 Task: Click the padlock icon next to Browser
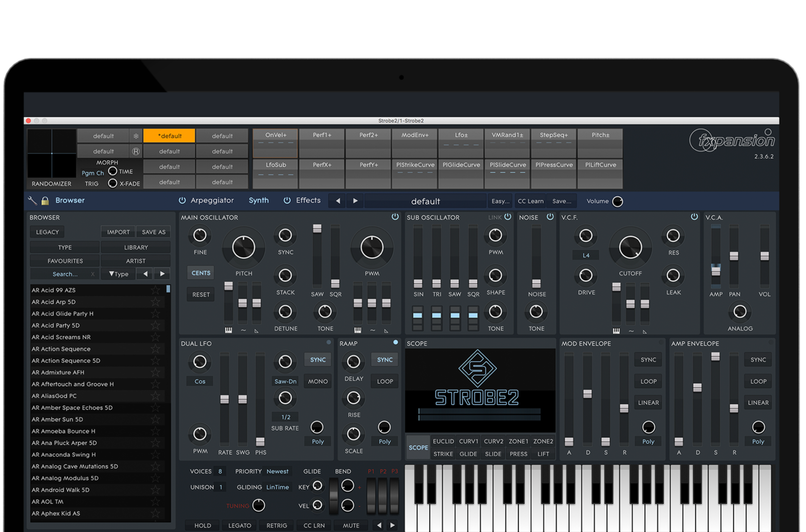pyautogui.click(x=45, y=201)
